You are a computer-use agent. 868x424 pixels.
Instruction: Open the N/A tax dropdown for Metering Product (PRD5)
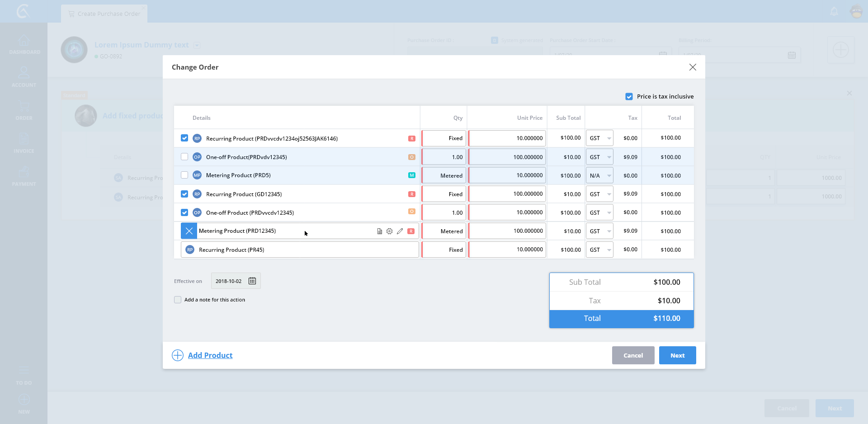(599, 176)
